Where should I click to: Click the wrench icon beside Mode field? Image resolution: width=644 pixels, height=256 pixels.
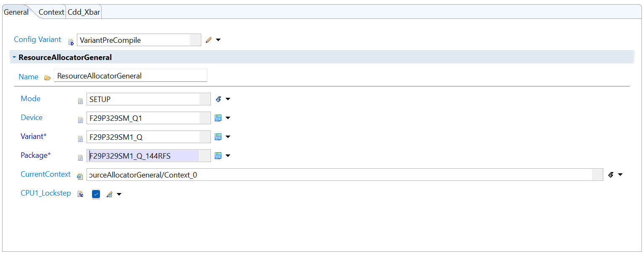click(x=218, y=99)
